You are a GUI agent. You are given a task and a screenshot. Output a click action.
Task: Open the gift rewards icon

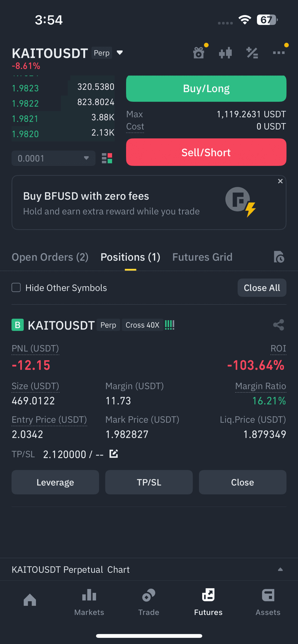coord(199,53)
